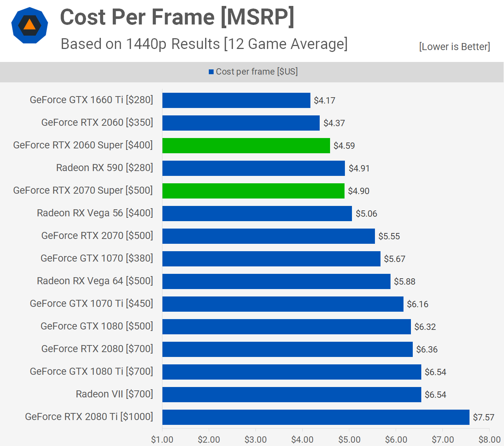The height and width of the screenshot is (446, 504).
Task: Click the 'Radeon RX Vega 56 [$400]' axis label
Action: coord(95,213)
